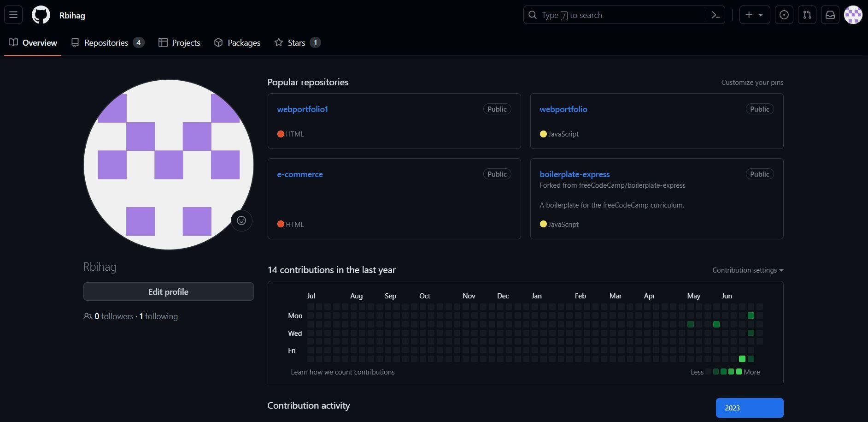Open the Projects tab
The width and height of the screenshot is (868, 422).
pyautogui.click(x=186, y=42)
